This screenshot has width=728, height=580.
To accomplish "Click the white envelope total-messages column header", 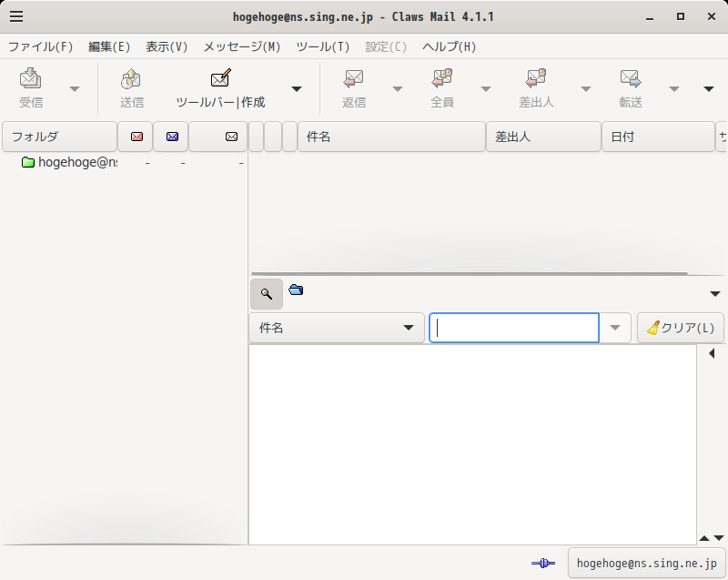I will tap(218, 137).
